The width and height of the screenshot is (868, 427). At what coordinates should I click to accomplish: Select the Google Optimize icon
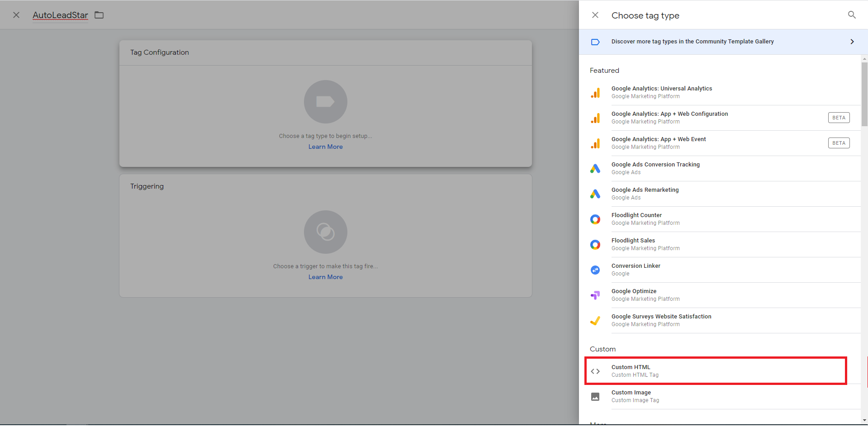click(x=595, y=295)
